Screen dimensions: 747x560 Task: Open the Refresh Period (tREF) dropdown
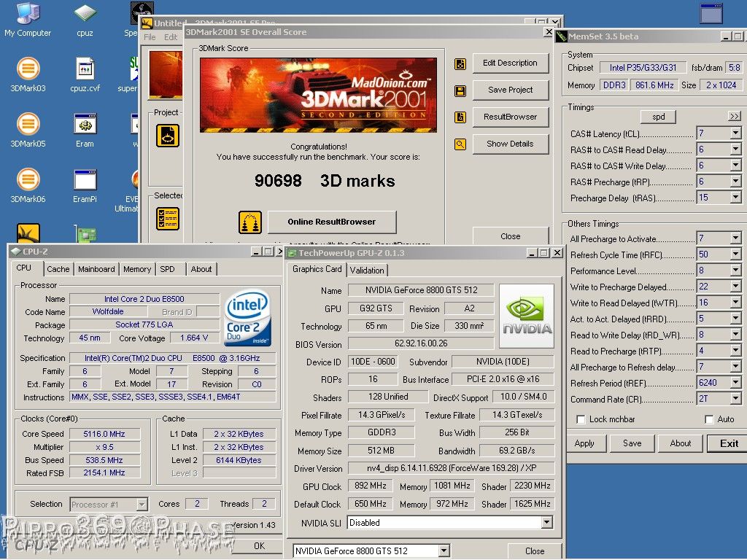point(735,383)
